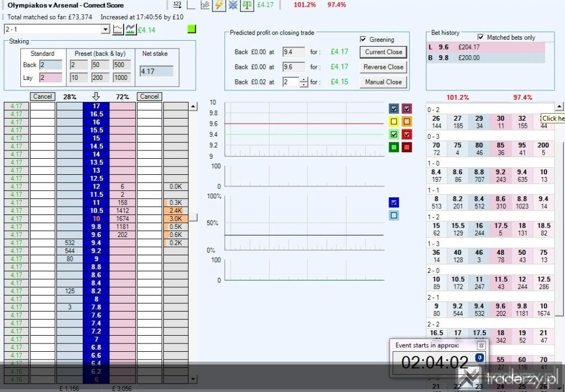Enable the yellow chart series checkbox
The image size is (565, 392).
pos(394,121)
